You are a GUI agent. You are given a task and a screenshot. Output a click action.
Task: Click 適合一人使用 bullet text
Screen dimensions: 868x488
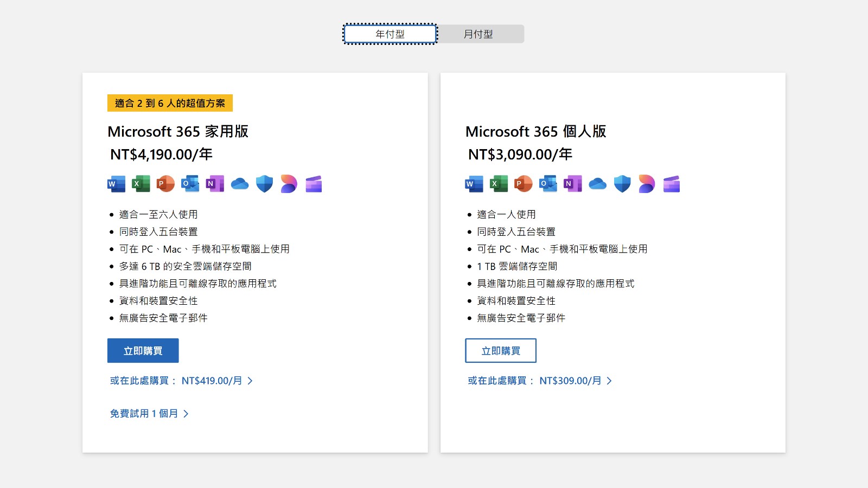tap(506, 215)
